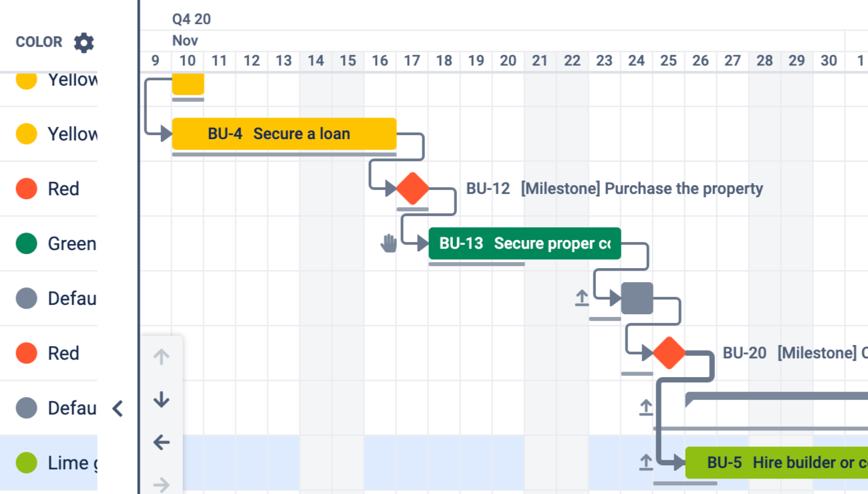Open the COLOR column settings gear
The width and height of the screenshot is (868, 494).
click(x=84, y=43)
